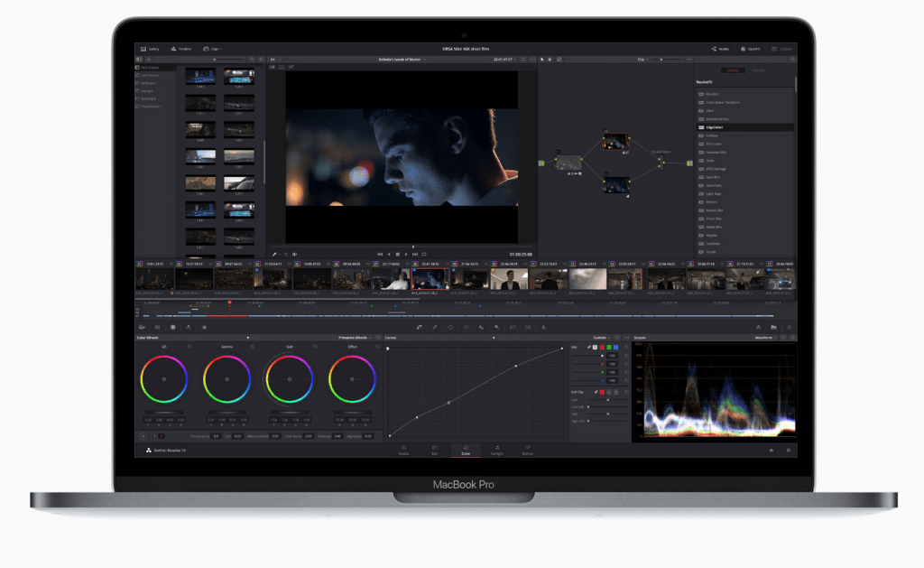Screen dimensions: 924x568
Task: Play clip in reverse
Action: 388,255
